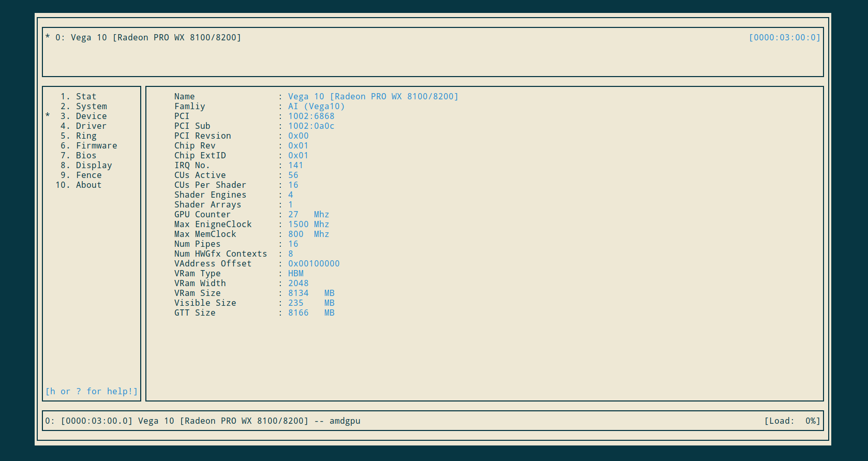Open the Driver menu entry
Image resolution: width=868 pixels, height=461 pixels.
84,126
